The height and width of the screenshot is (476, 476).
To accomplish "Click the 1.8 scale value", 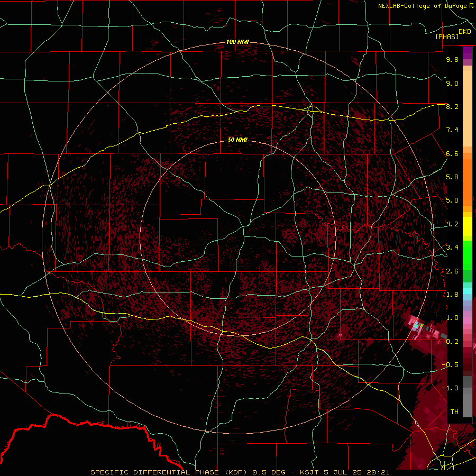I will (452, 295).
